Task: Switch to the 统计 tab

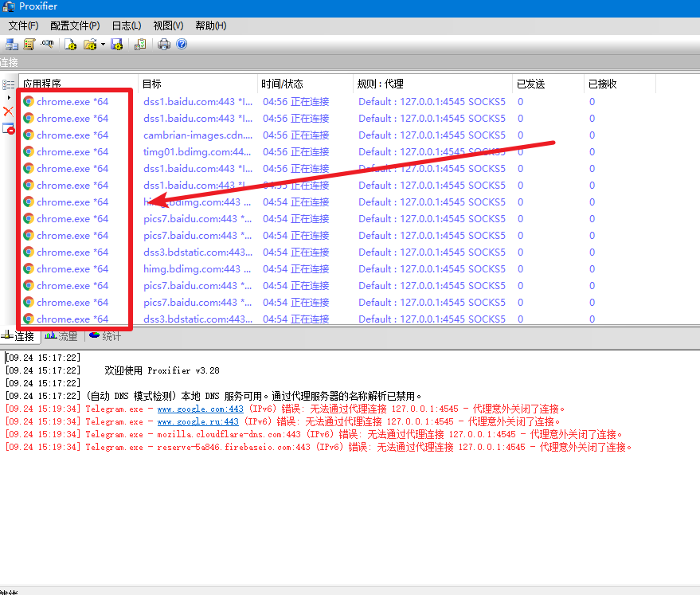Action: coord(105,336)
